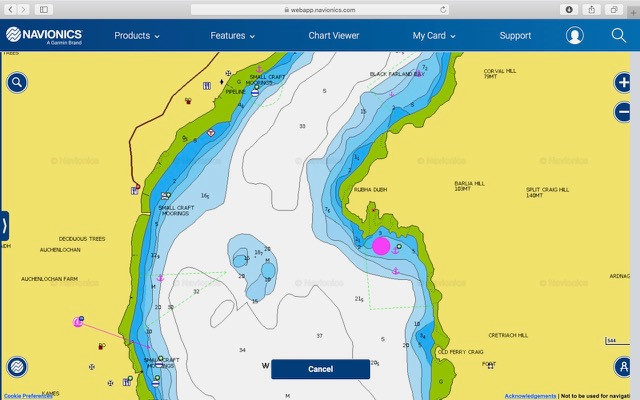Click the mooring buoy icon near Pipeline
This screenshot has height=400, width=640.
(255, 92)
